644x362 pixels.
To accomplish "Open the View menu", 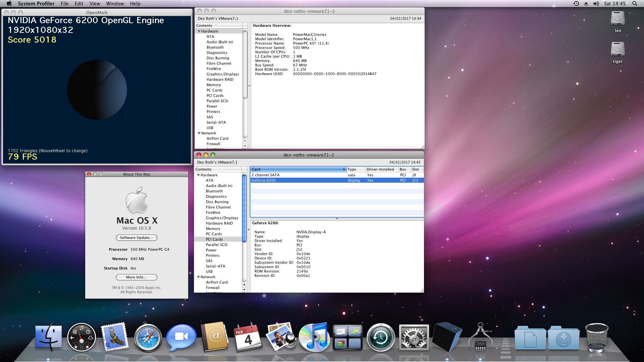I will 95,3.
